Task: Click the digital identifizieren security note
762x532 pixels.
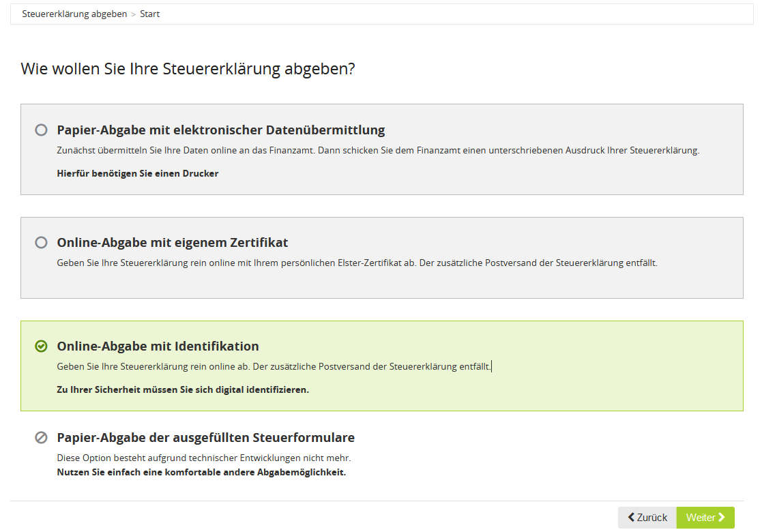Action: point(182,390)
